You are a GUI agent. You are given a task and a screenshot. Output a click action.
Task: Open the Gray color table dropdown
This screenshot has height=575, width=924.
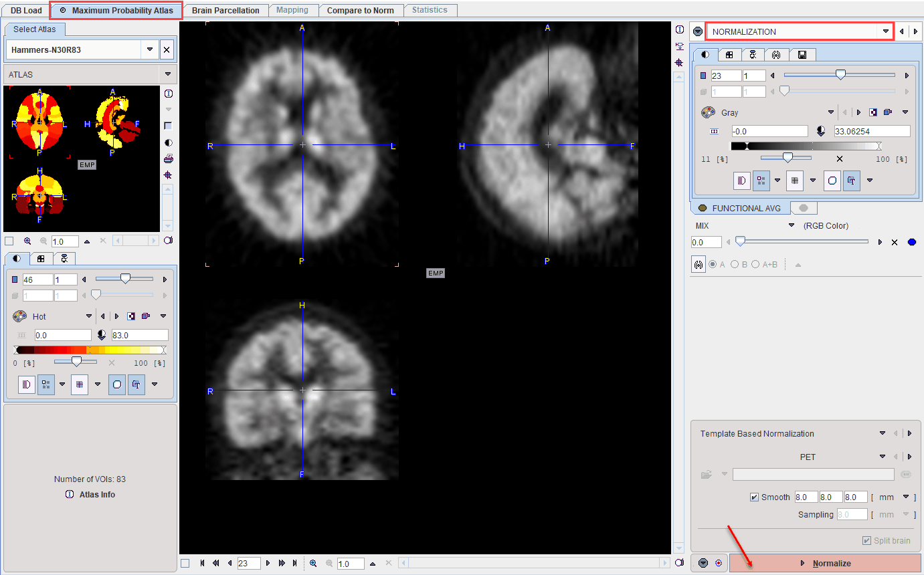[831, 112]
